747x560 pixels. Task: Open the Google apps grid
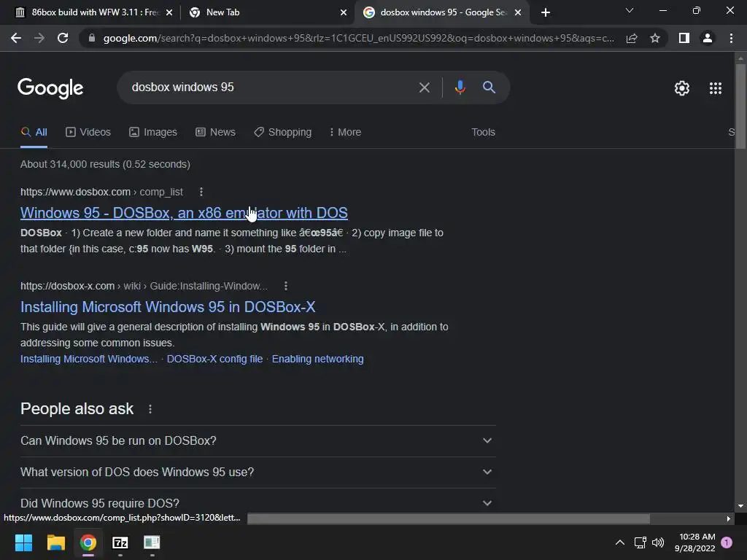715,88
